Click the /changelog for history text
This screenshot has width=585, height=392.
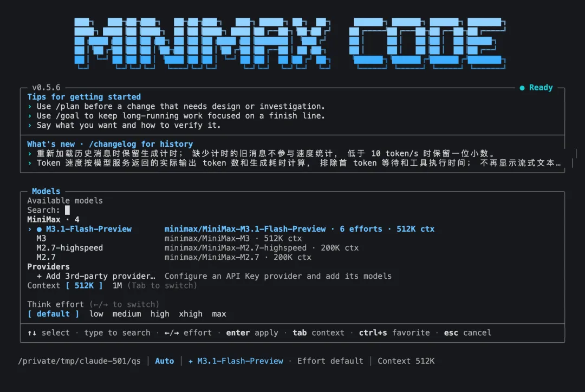[x=141, y=144]
